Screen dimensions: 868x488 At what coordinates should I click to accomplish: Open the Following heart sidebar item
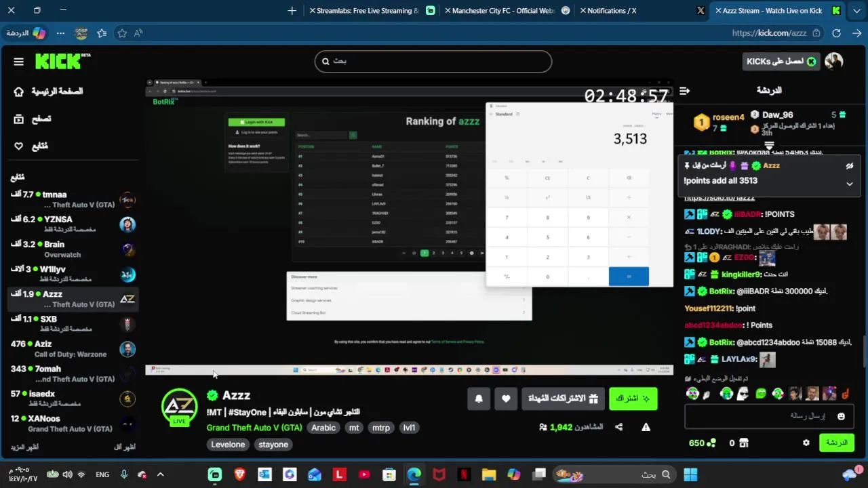(31, 146)
